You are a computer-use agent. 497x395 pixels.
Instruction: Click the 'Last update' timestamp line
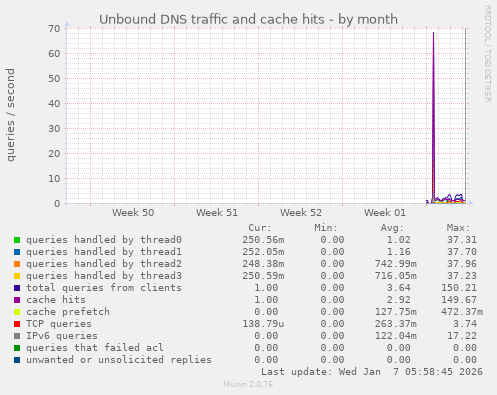click(x=372, y=372)
